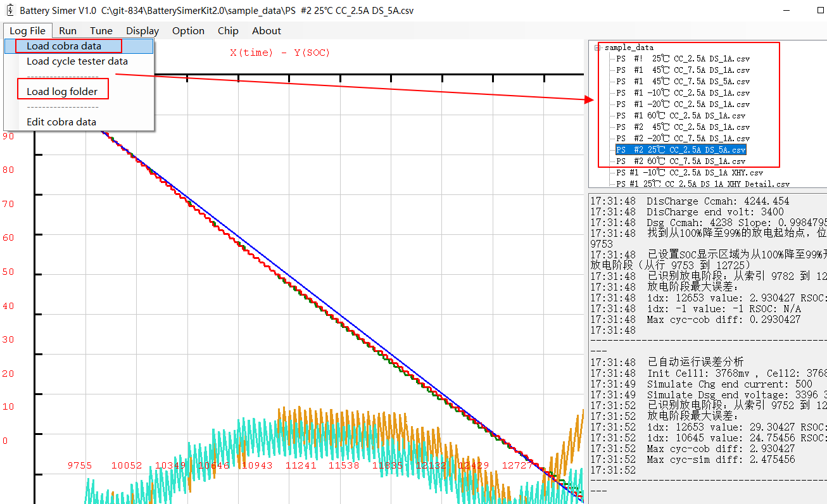Image resolution: width=827 pixels, height=504 pixels.
Task: Click log line idx: 10645 value: 24.75456
Action: pyautogui.click(x=708, y=438)
